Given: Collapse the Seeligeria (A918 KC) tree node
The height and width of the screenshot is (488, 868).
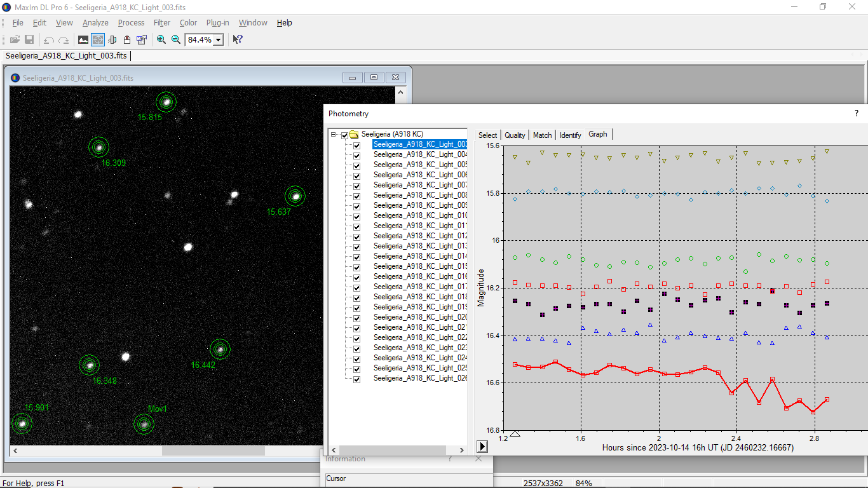Looking at the screenshot, I should click(x=334, y=135).
